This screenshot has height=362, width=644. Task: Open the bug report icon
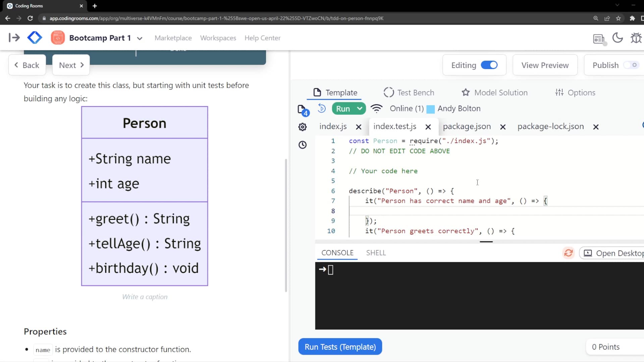pyautogui.click(x=636, y=38)
